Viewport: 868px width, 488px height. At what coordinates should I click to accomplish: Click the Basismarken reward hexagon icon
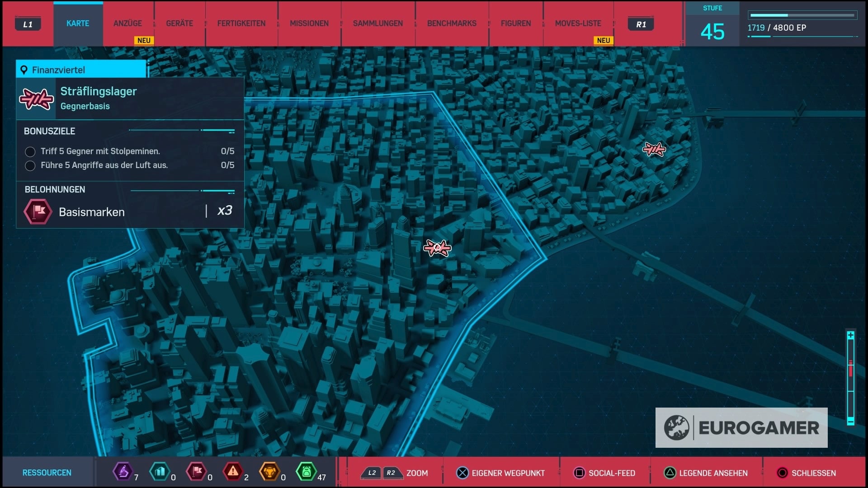(x=38, y=211)
